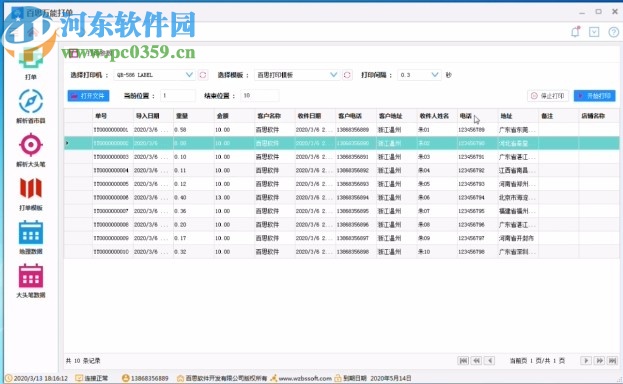Open the 解析大头笔 target icon
Screen dimensions: 623x384
click(x=31, y=145)
